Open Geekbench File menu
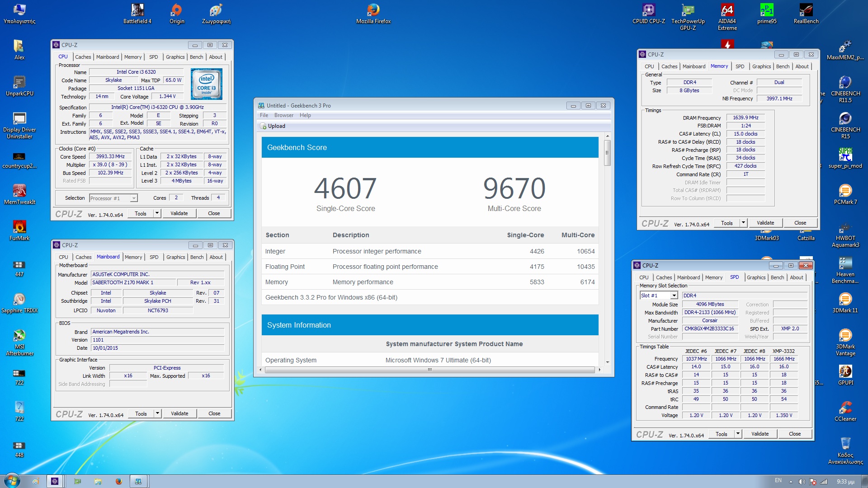 (x=264, y=115)
